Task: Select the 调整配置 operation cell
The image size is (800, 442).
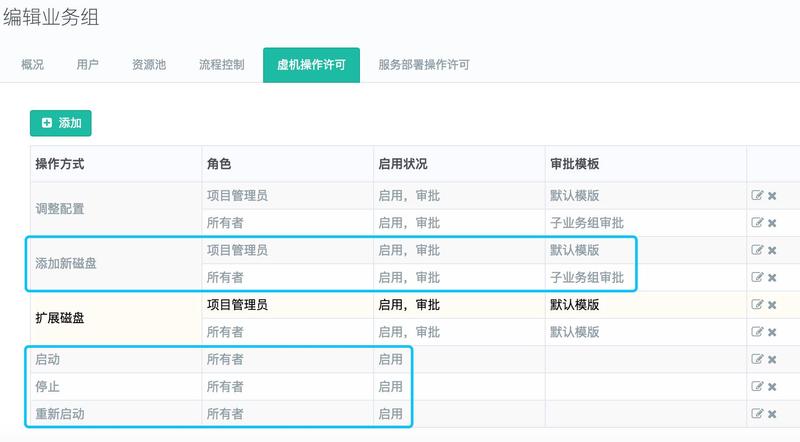Action: coord(116,209)
